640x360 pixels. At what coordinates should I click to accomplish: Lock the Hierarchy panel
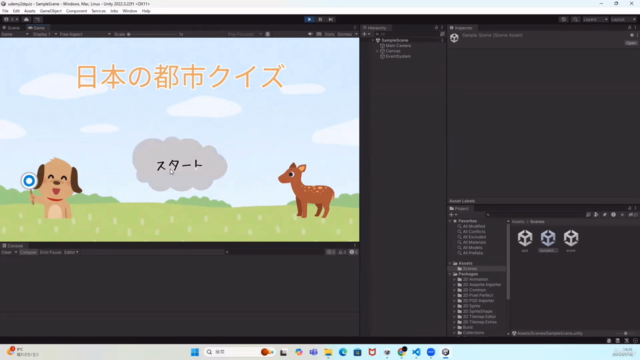click(436, 28)
